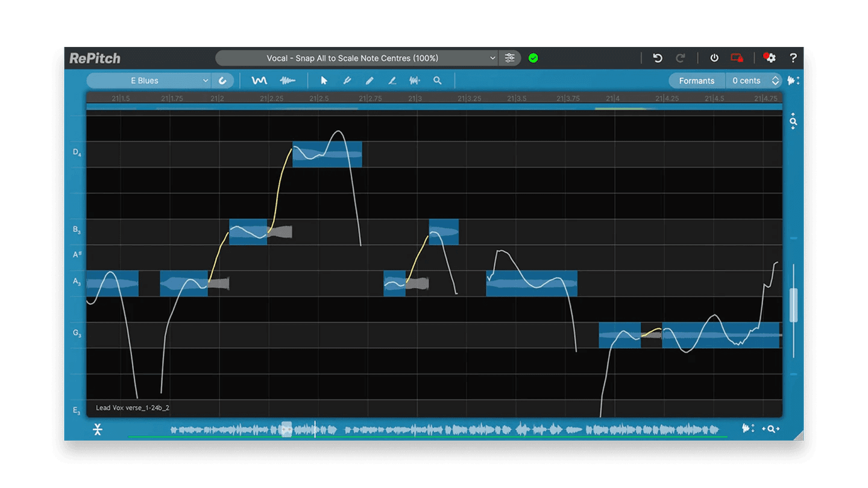The height and width of the screenshot is (488, 868).
Task: Click the RePitch logo
Action: click(95, 58)
